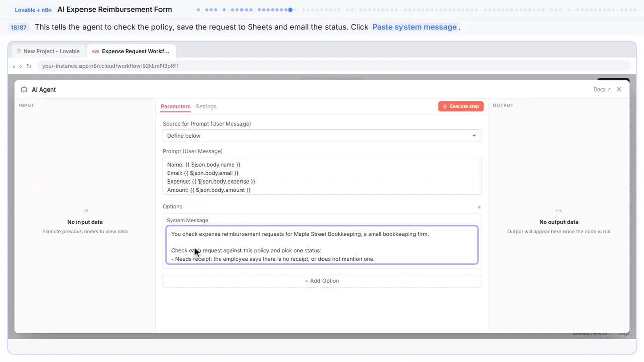Click the Amount: {{ $json.body.amount }} line
Screen dimensions: 644x362
209,190
